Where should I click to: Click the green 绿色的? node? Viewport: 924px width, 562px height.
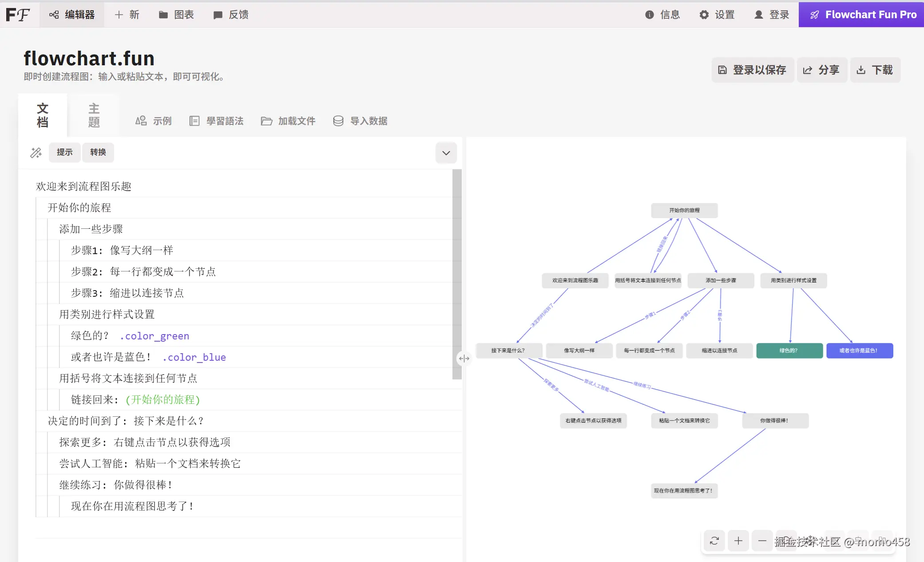789,351
